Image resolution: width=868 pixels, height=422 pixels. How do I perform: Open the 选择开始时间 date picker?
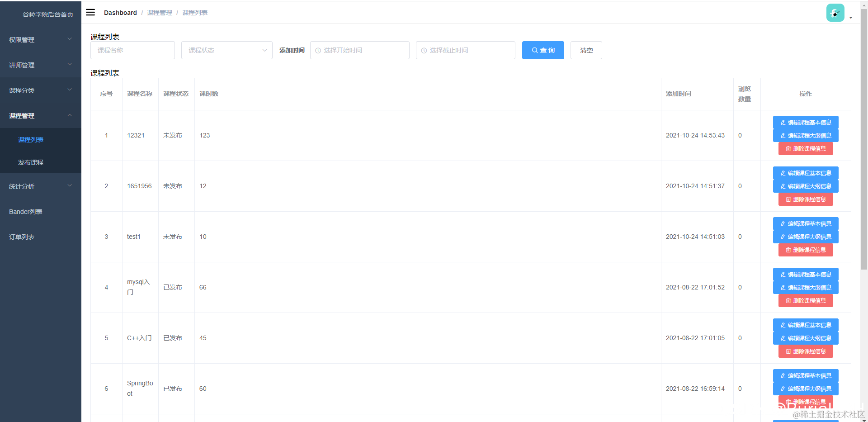360,50
